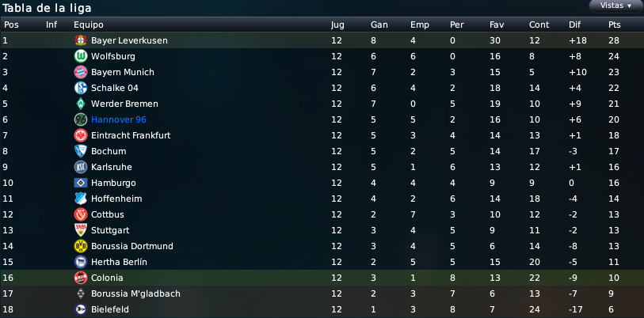Open the Hannover 96 club crest

click(x=81, y=119)
